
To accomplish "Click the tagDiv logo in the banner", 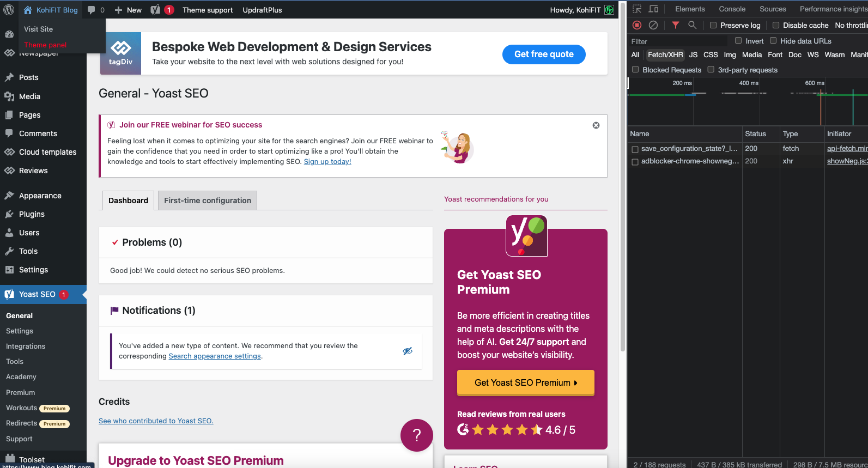I will point(120,53).
